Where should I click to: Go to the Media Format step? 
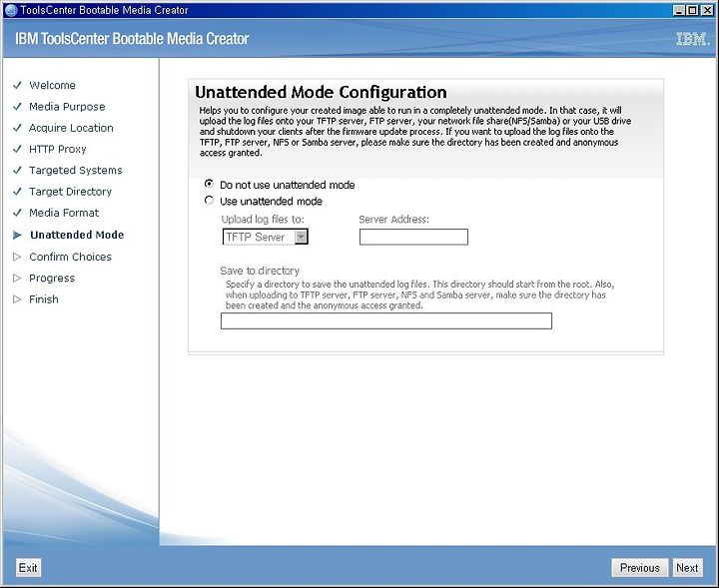pyautogui.click(x=64, y=213)
